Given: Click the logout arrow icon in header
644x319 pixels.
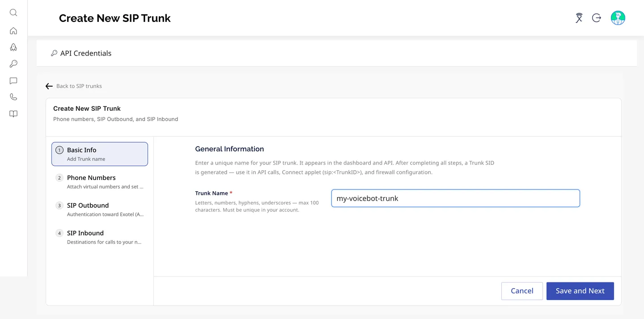Looking at the screenshot, I should (597, 18).
